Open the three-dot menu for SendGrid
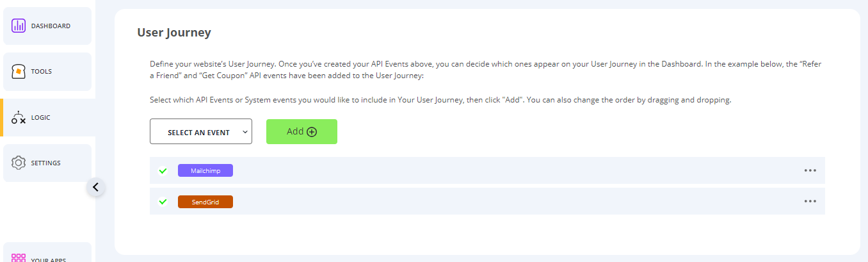 pyautogui.click(x=810, y=201)
